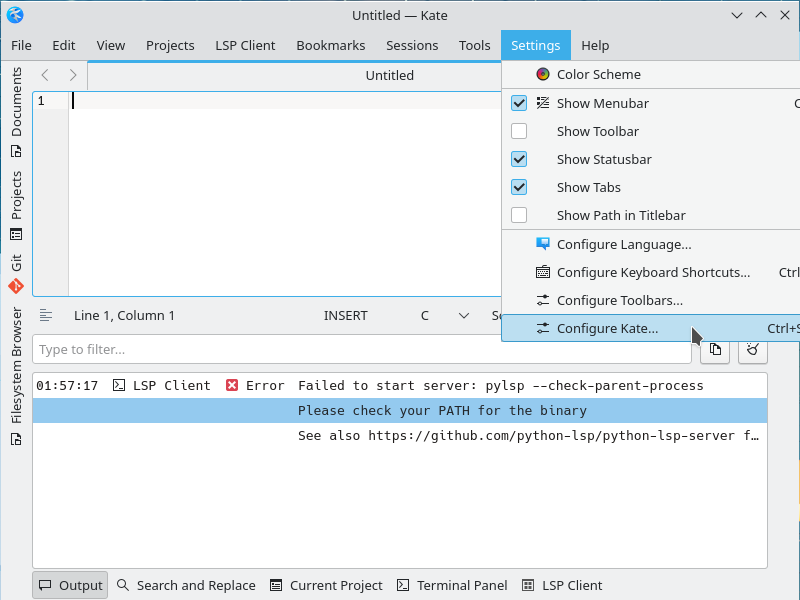Open the LSP Client menu

[245, 45]
